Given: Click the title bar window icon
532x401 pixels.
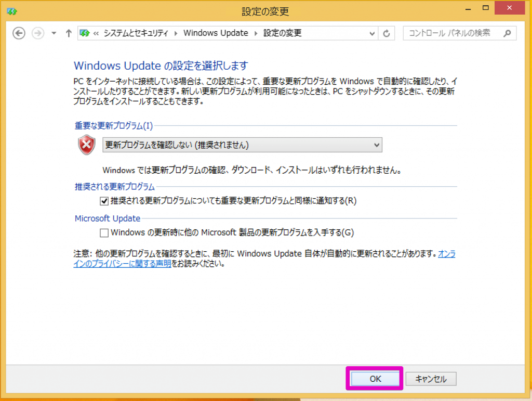Looking at the screenshot, I should click(x=12, y=11).
